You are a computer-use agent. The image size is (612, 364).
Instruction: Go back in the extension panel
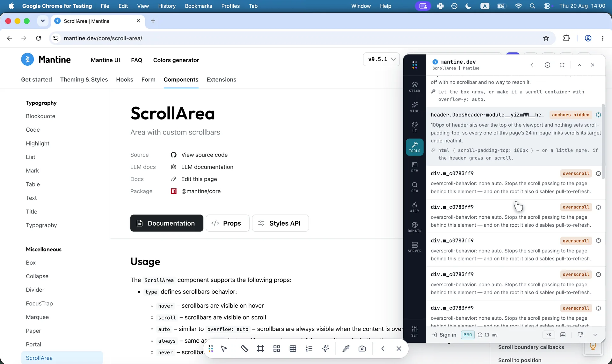pos(533,65)
